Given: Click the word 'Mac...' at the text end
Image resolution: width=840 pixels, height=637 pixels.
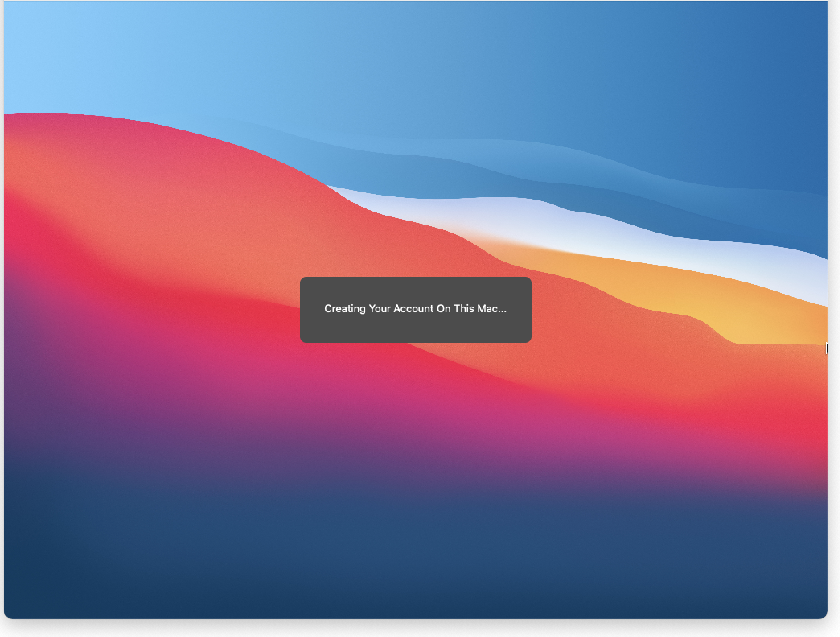Looking at the screenshot, I should click(x=491, y=309).
